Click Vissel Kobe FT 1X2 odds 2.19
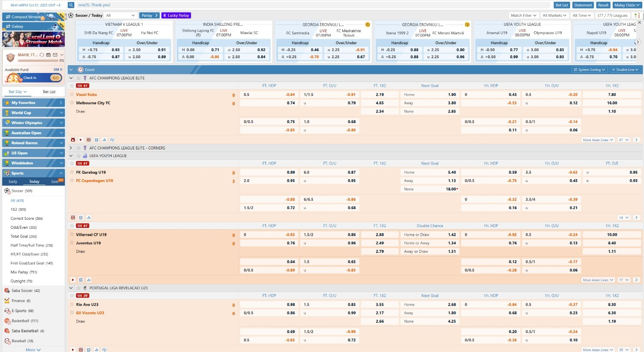Image resolution: width=644 pixels, height=352 pixels. click(x=380, y=94)
